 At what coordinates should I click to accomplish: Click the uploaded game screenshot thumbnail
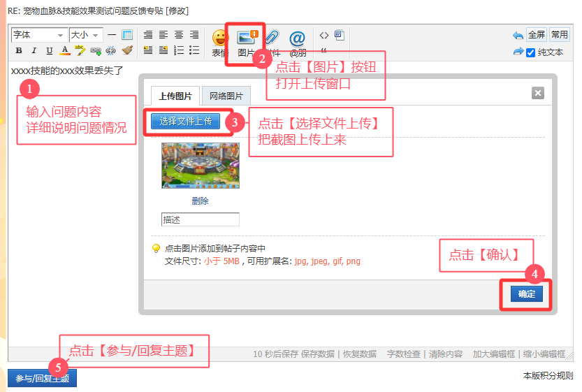(201, 166)
